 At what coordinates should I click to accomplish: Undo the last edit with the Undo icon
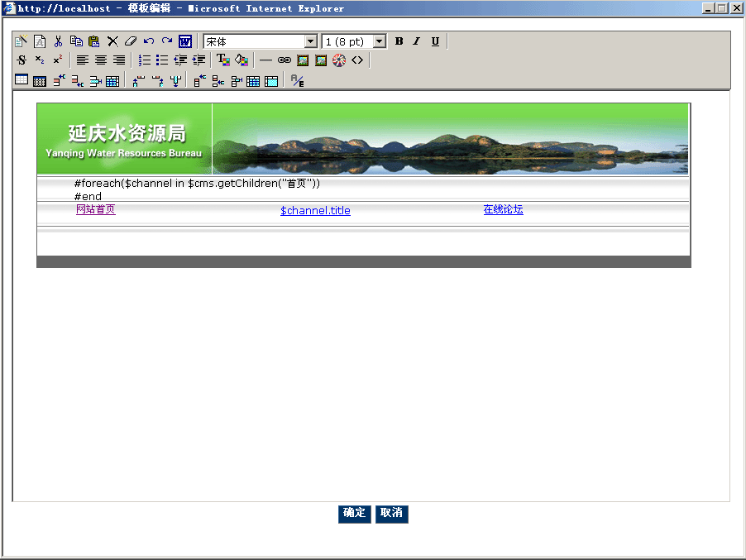pyautogui.click(x=149, y=41)
